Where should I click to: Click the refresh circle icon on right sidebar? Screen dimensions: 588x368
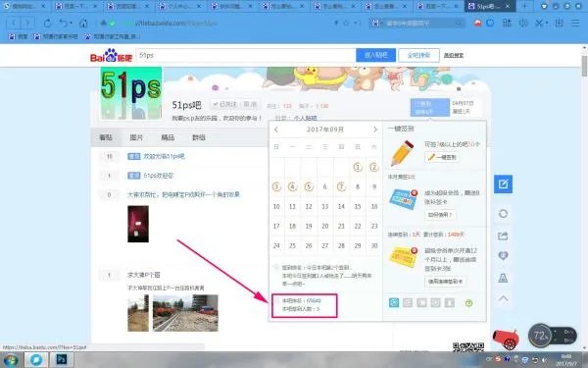click(x=503, y=214)
